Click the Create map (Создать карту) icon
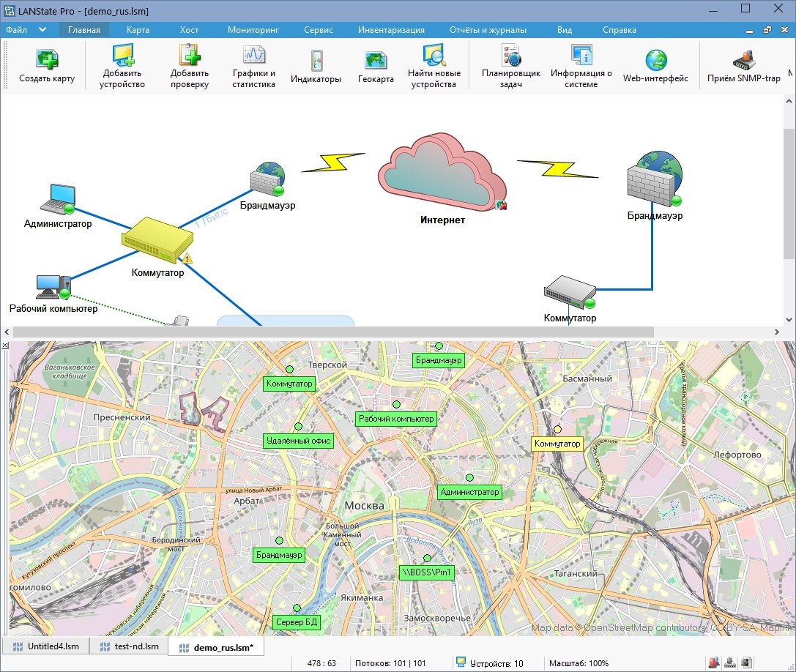Image resolution: width=796 pixels, height=672 pixels. point(47,59)
